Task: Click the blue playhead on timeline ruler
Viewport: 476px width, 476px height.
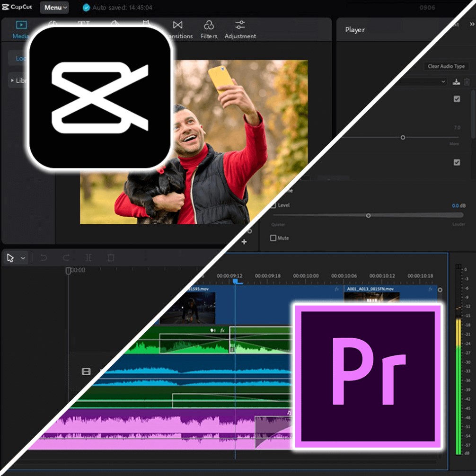Action: click(x=236, y=281)
